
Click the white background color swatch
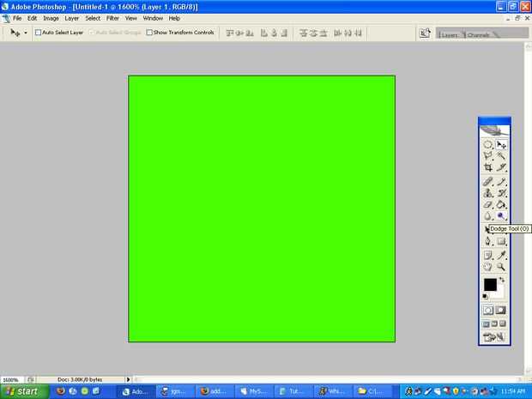click(x=501, y=293)
